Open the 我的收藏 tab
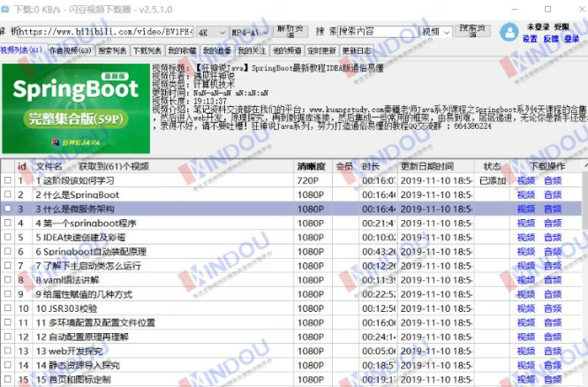The image size is (588, 387). pyautogui.click(x=182, y=50)
